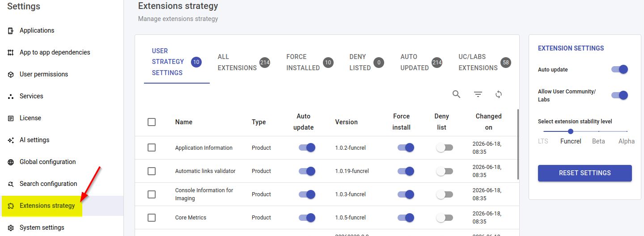Screen dimensions: 644x236
Task: Click the 1.0.5-funcrel version cell
Action: (x=350, y=217)
